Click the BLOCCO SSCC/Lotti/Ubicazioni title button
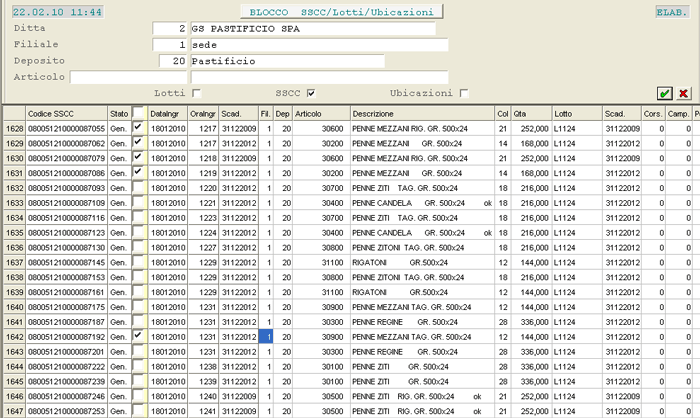The width and height of the screenshot is (700, 418). [342, 12]
